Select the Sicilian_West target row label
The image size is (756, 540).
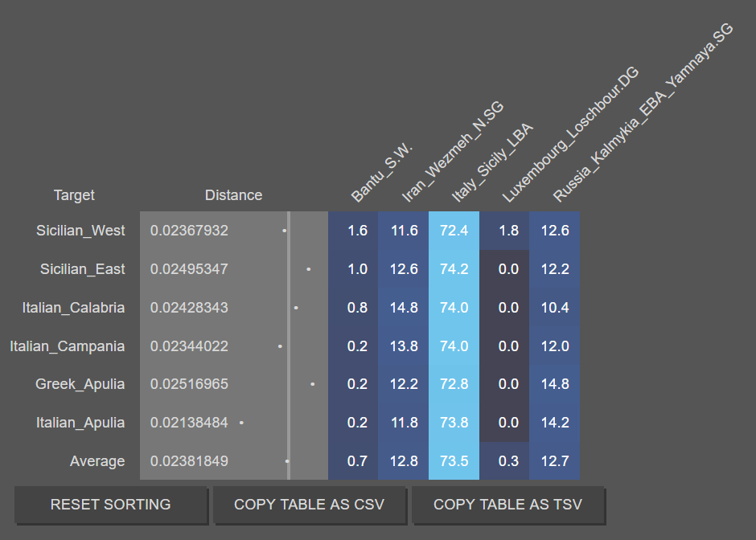tap(80, 231)
